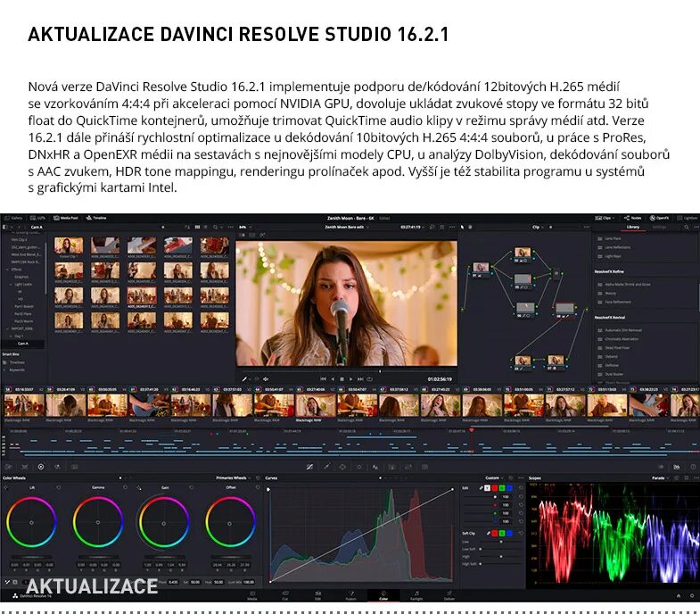Mute the viewer audio speaker icon

tap(266, 379)
